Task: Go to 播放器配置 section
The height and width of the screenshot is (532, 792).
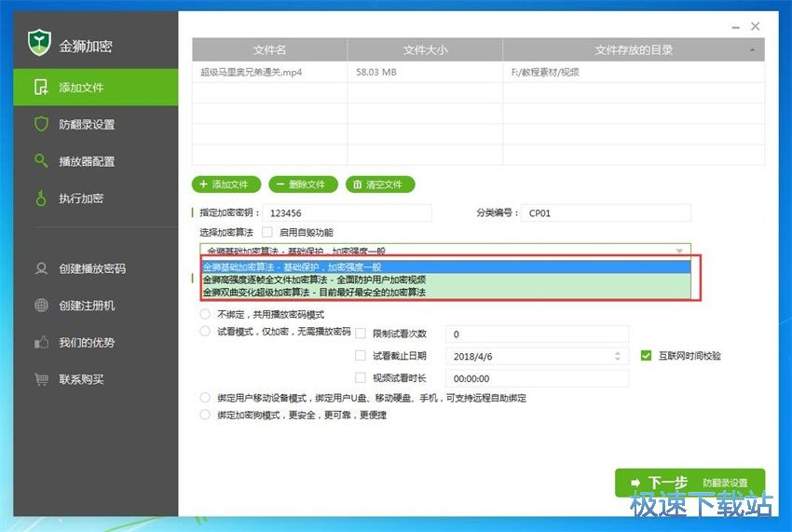Action: pos(95,160)
